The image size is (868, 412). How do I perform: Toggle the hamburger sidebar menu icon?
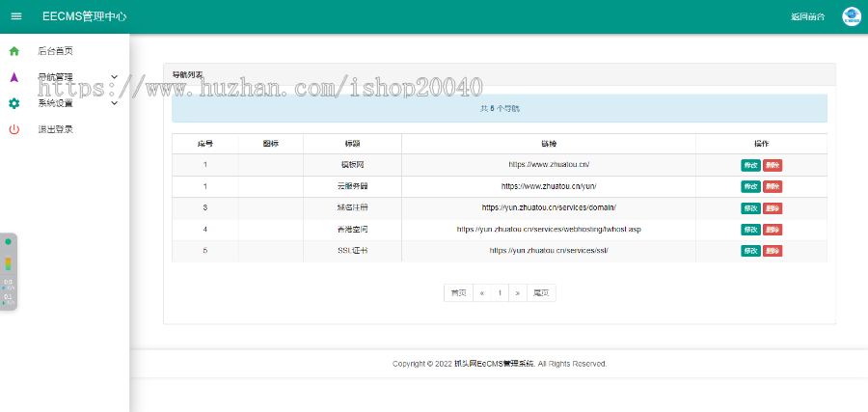click(16, 16)
